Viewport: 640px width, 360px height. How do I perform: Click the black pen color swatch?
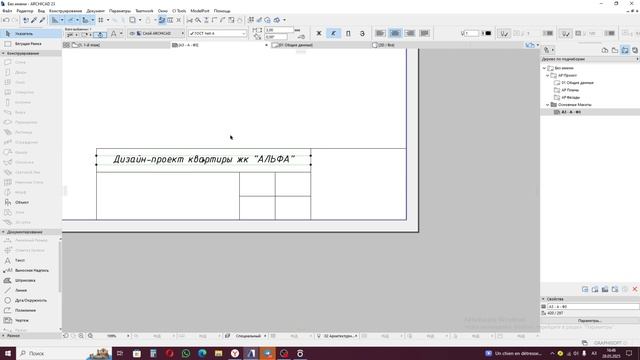point(488,33)
